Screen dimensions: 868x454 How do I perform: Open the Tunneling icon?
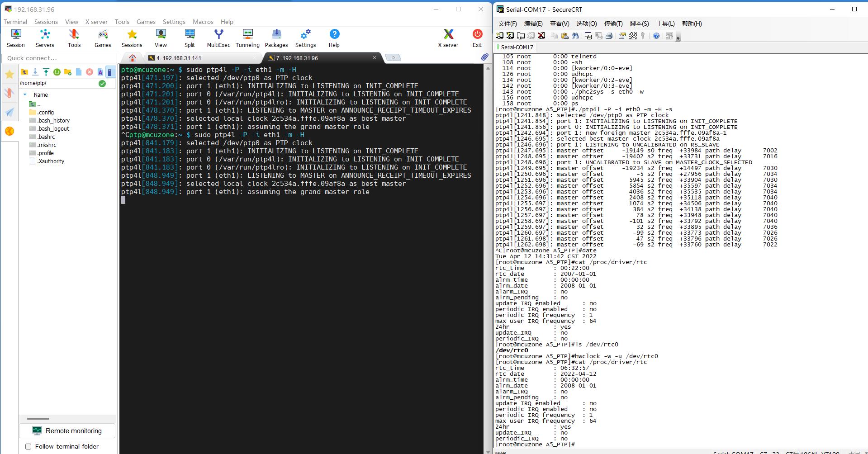(x=247, y=38)
